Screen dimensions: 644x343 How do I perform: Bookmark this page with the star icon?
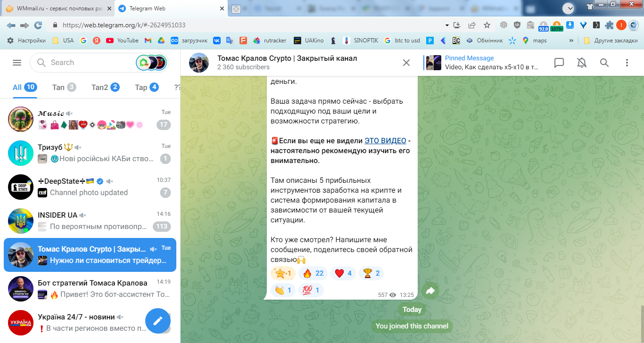tap(487, 25)
